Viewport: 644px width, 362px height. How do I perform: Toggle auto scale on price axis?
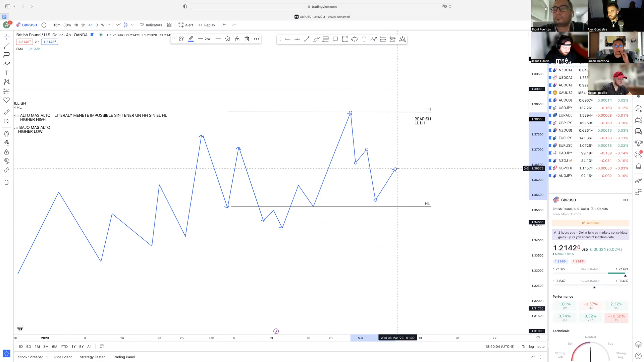click(x=541, y=347)
